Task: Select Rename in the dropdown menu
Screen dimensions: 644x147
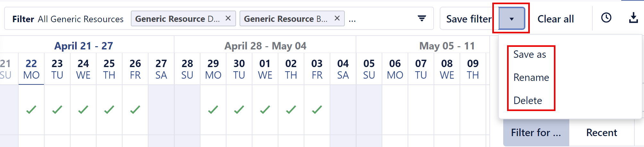Action: point(531,78)
